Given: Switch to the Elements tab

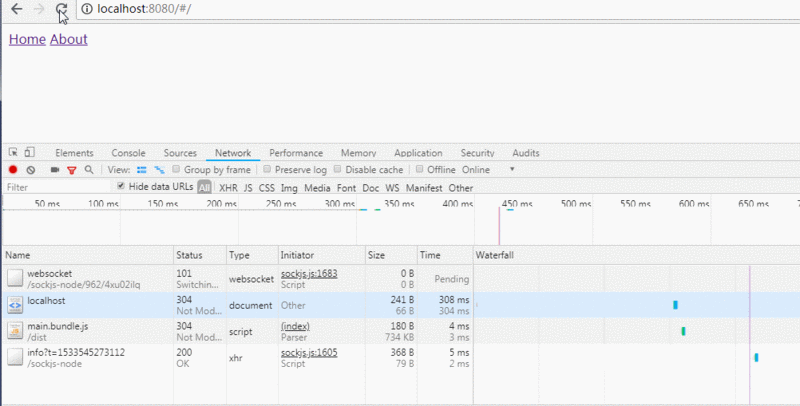Looking at the screenshot, I should (74, 153).
